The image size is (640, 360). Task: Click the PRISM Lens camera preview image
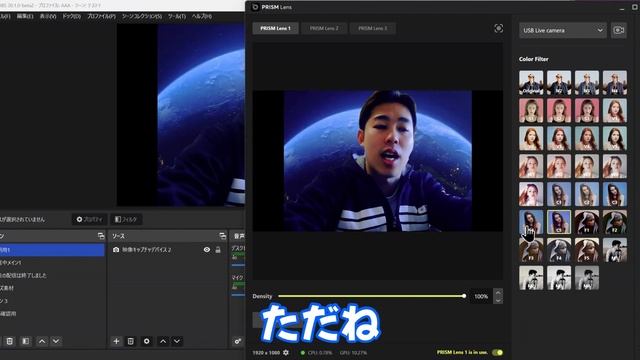pos(378,161)
